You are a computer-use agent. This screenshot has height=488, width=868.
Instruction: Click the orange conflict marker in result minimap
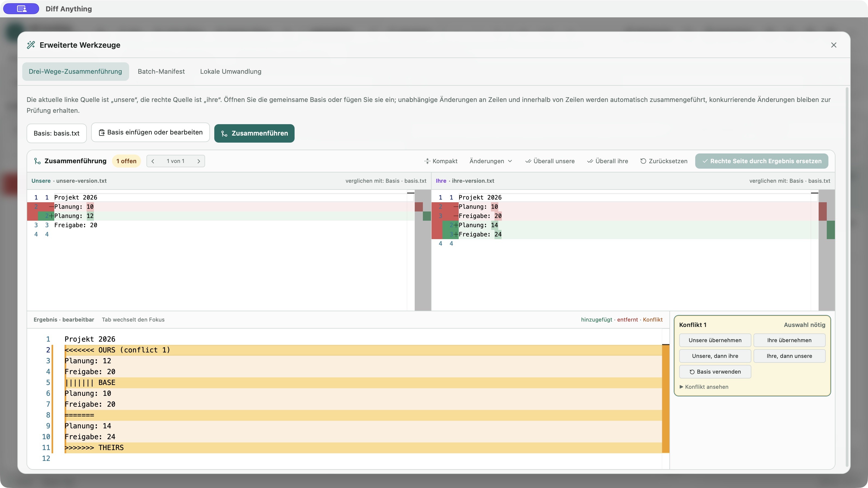[665, 399]
